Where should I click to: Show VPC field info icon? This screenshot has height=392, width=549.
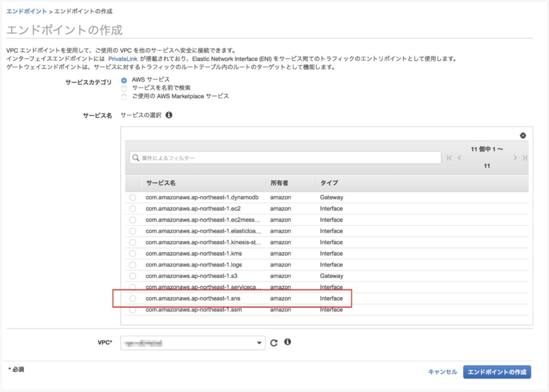point(287,342)
